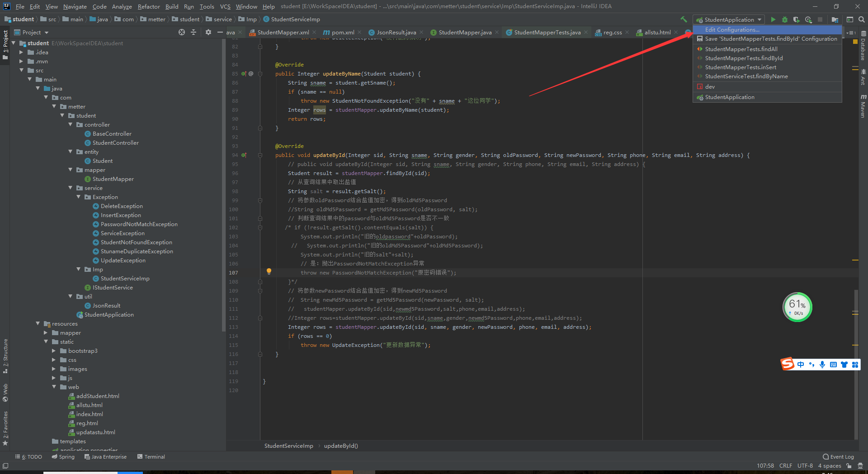868x474 pixels.
Task: Switch to the StudentMapper.xml tab
Action: [283, 33]
